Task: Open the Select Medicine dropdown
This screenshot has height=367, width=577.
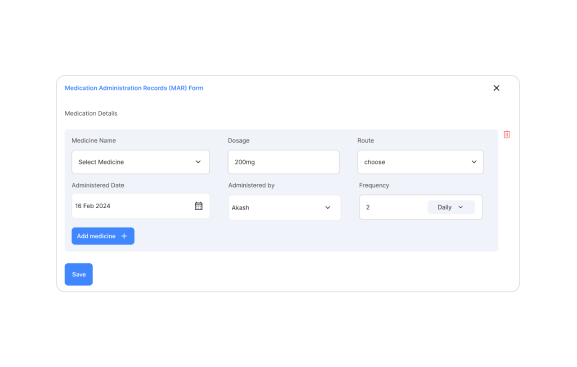Action: 141,162
